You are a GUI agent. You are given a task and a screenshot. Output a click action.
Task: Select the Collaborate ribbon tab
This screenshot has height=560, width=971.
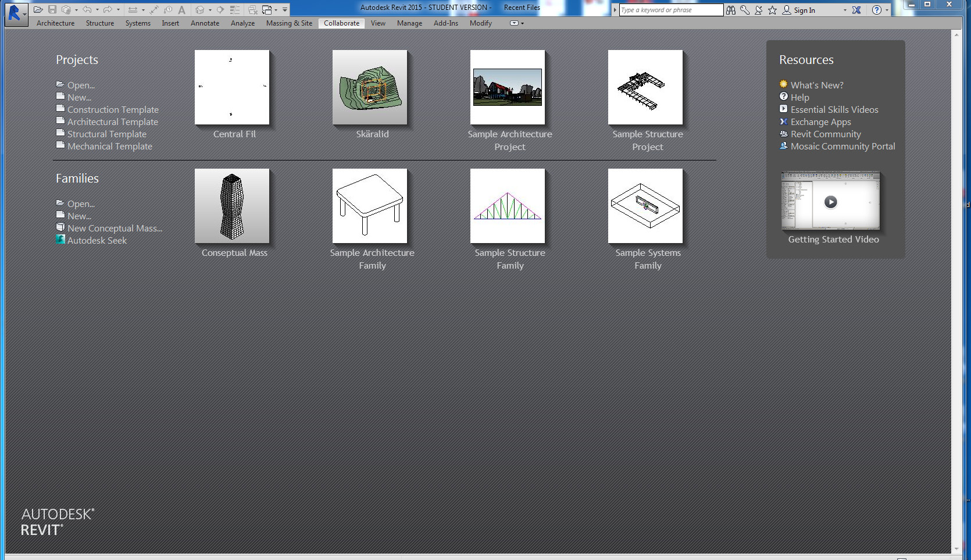pos(341,23)
